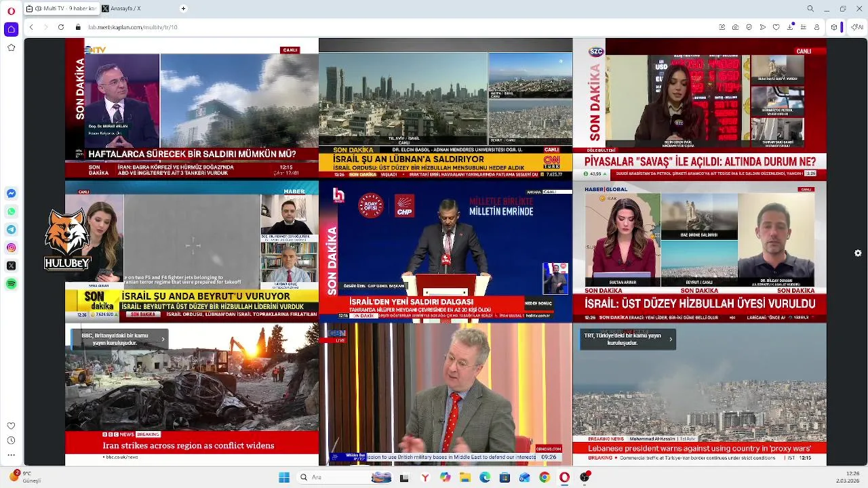Viewport: 868px width, 488px height.
Task: Select the NTV live stream tile
Action: (x=192, y=108)
